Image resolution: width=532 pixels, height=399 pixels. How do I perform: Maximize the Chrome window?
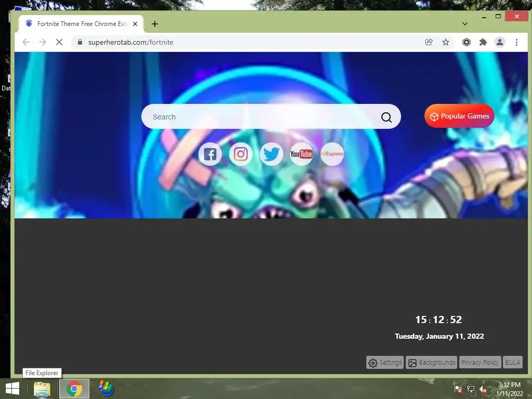pyautogui.click(x=498, y=16)
